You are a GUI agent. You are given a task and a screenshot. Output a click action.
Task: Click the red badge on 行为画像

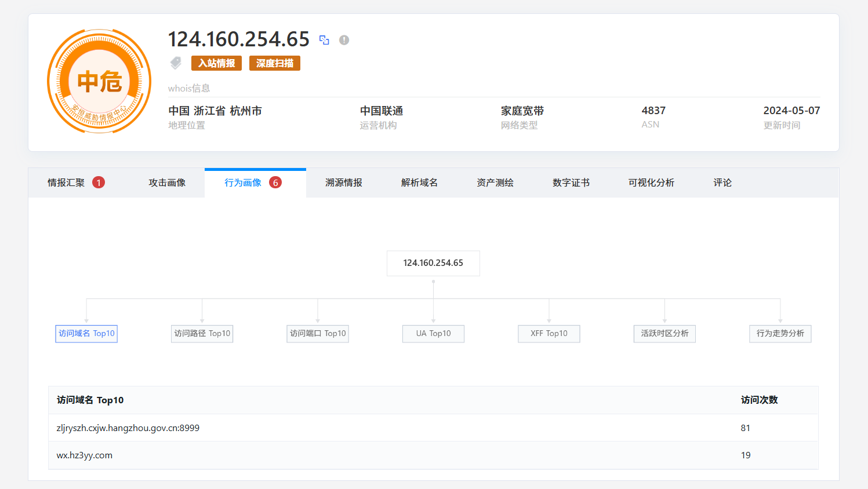275,183
